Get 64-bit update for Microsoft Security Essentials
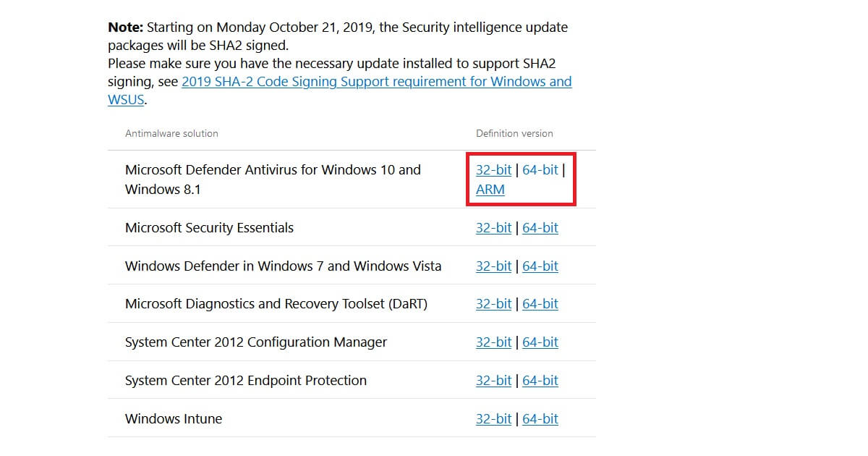 pos(540,227)
